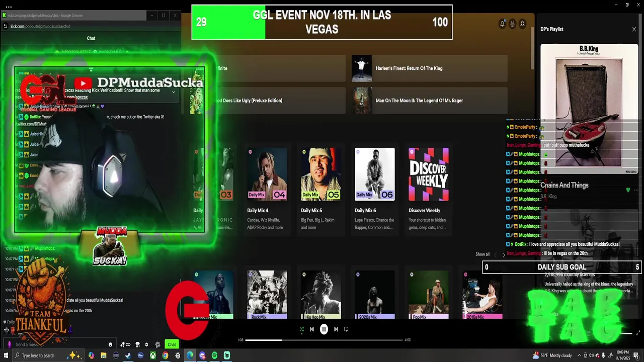Go to the next carousel page arrow
644x362 pixels.
[x=504, y=255]
